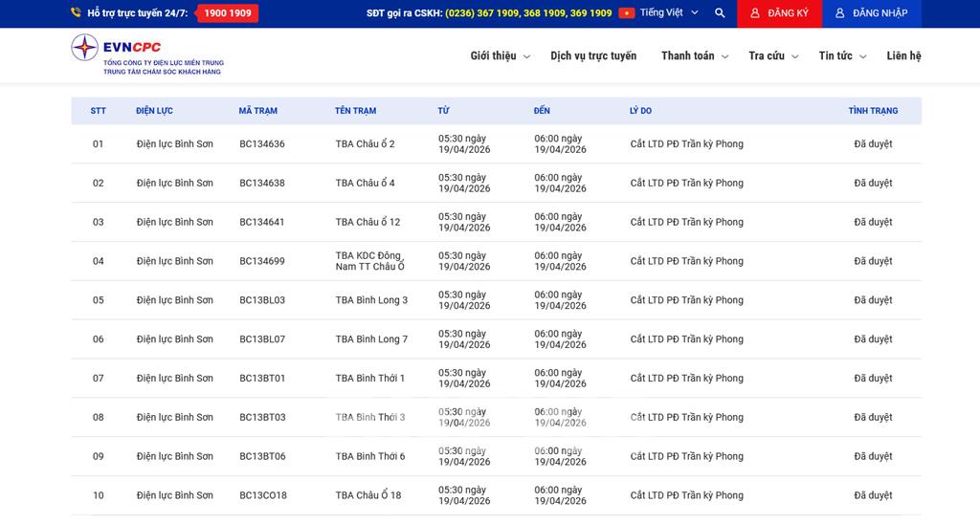This screenshot has width=980, height=524.
Task: Click the user icon in ĐĂNG NHẬP
Action: tap(840, 13)
